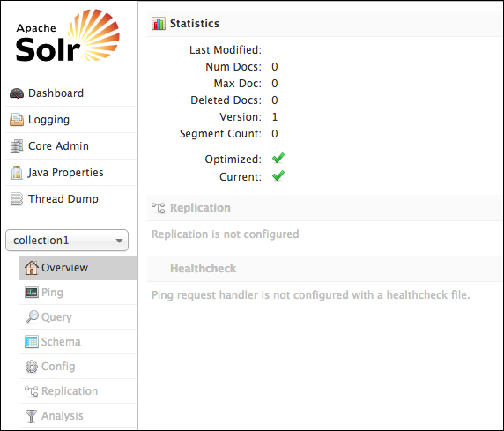
Task: Click the Core Admin server icon
Action: coord(17,146)
